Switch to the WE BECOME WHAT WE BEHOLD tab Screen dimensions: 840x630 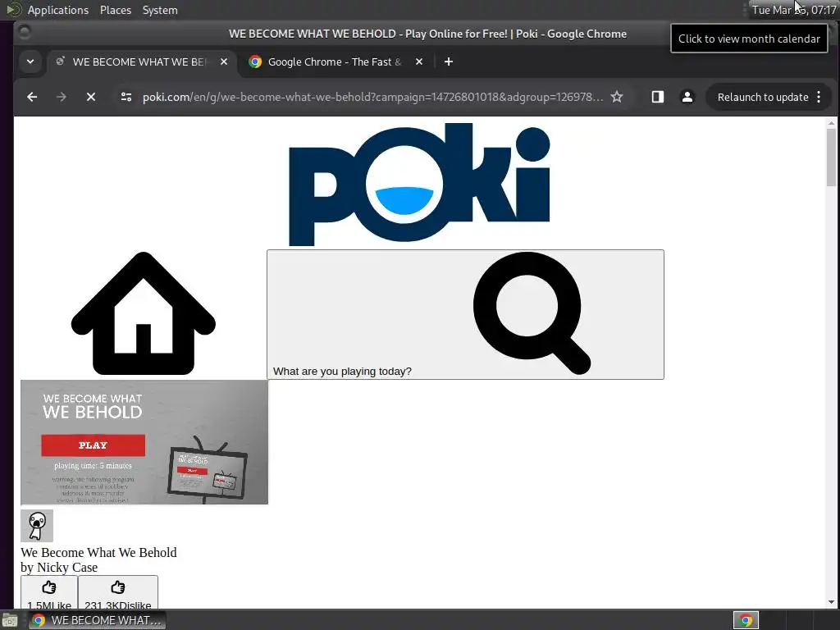138,62
